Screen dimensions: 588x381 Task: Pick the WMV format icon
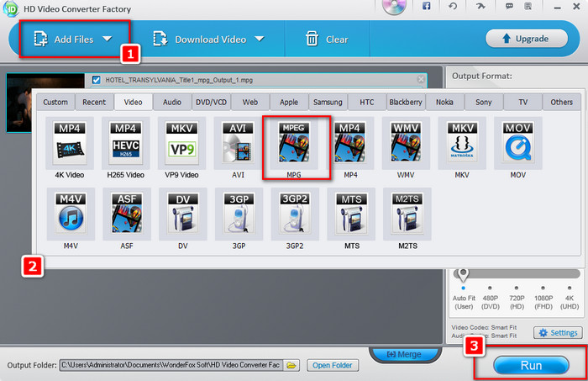(x=406, y=143)
